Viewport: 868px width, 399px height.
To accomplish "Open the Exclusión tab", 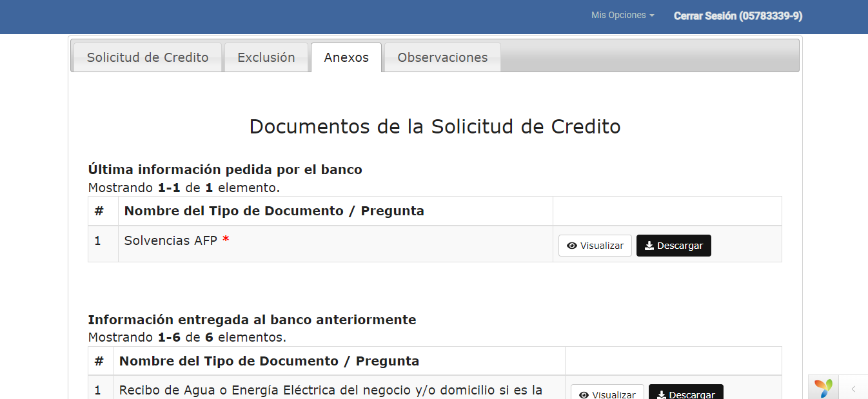I will click(266, 57).
